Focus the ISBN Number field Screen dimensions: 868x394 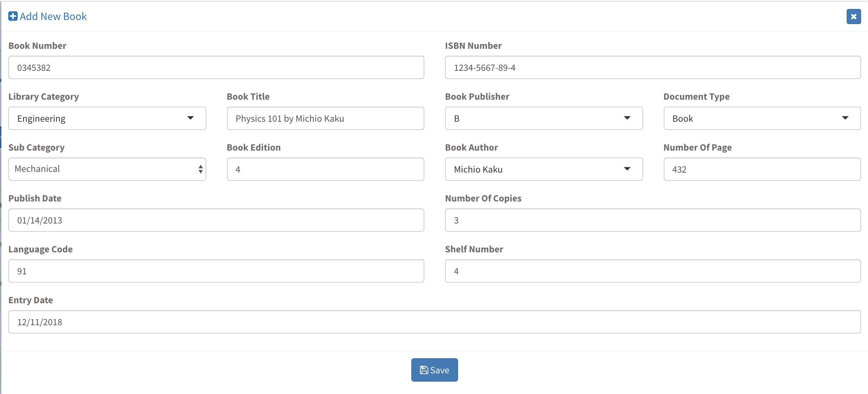(652, 67)
